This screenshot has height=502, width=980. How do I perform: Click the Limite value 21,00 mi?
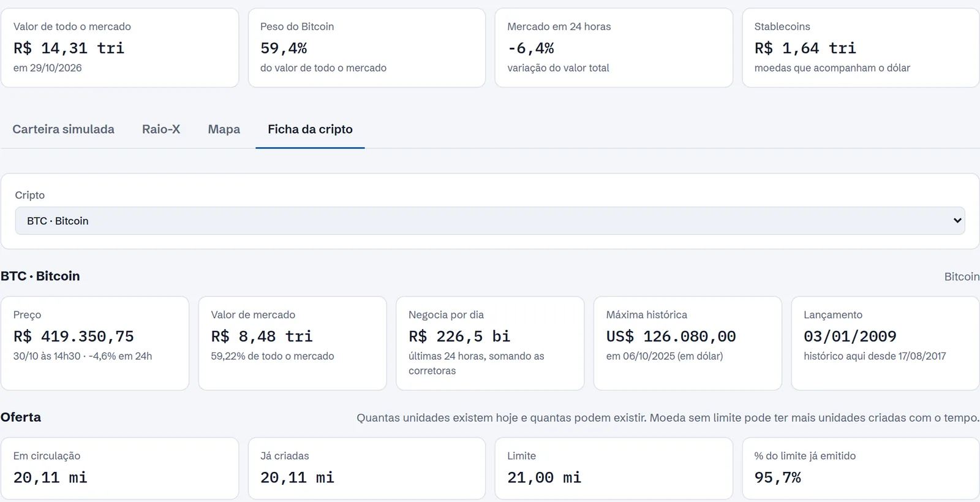[x=544, y=477]
